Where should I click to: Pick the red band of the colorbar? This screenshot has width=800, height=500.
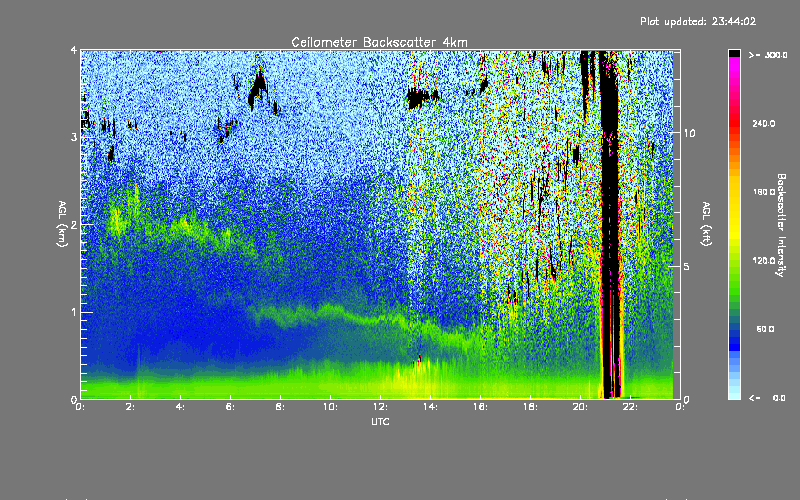(734, 122)
